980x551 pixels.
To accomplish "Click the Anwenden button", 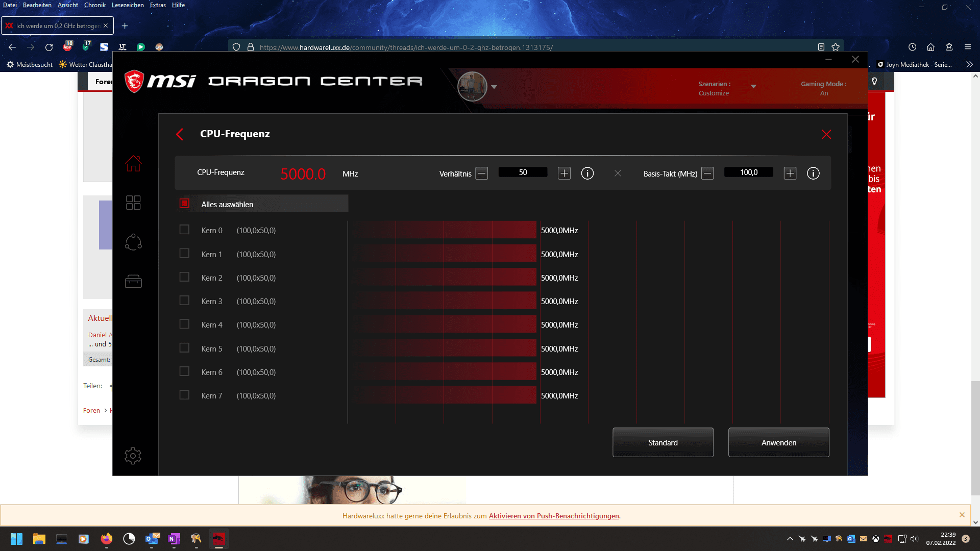I will click(779, 442).
